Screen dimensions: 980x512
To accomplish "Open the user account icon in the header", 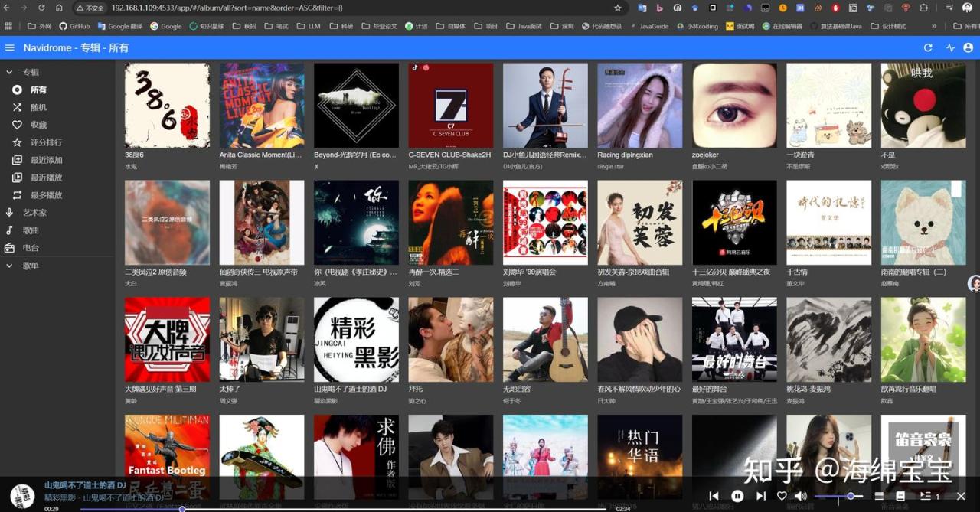I will [x=969, y=47].
